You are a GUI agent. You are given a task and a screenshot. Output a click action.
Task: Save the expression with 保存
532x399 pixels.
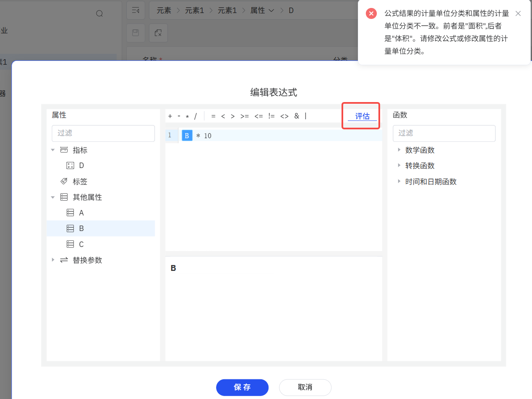point(242,387)
